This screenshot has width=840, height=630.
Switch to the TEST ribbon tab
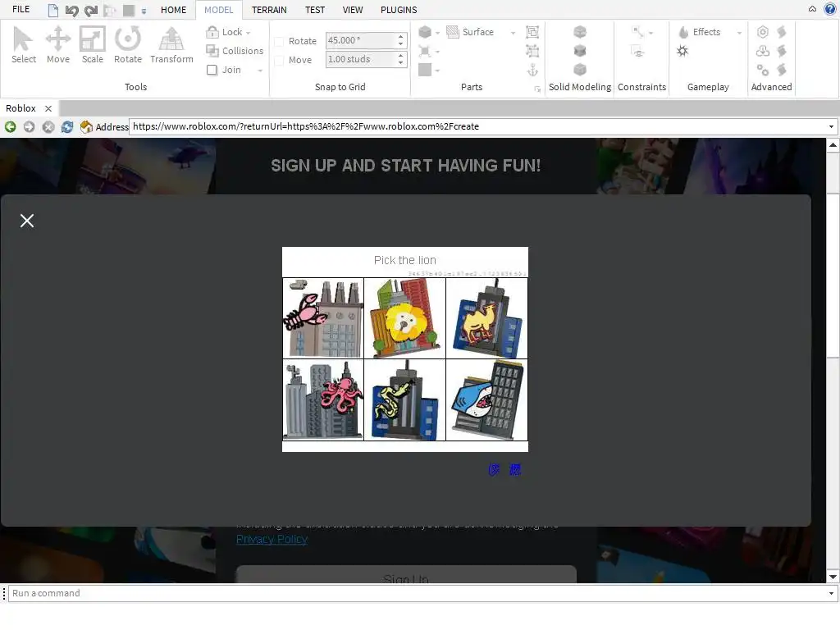point(314,10)
